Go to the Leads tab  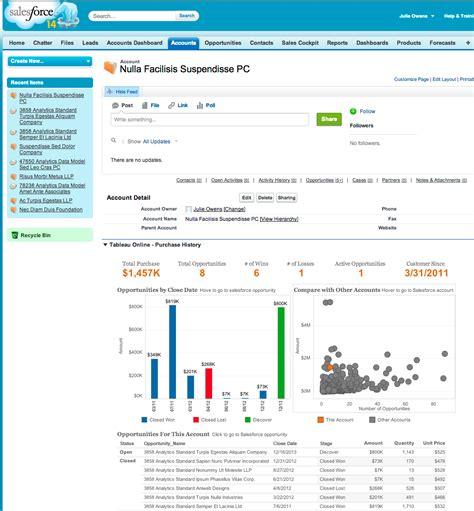coord(90,43)
